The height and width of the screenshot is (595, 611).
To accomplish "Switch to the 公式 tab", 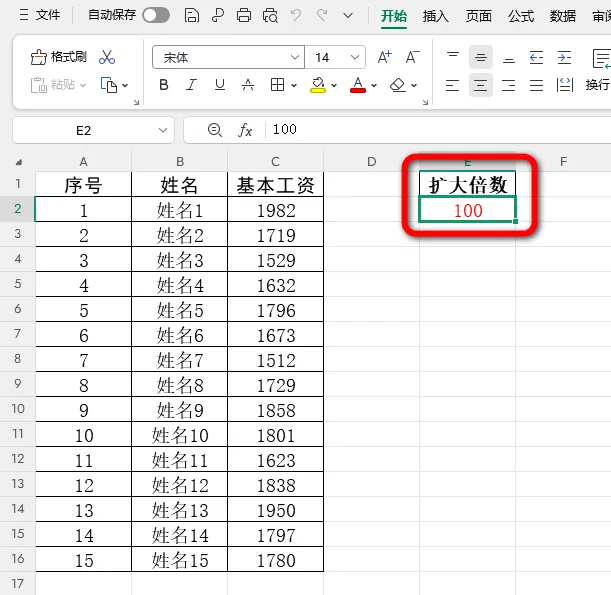I will (521, 16).
